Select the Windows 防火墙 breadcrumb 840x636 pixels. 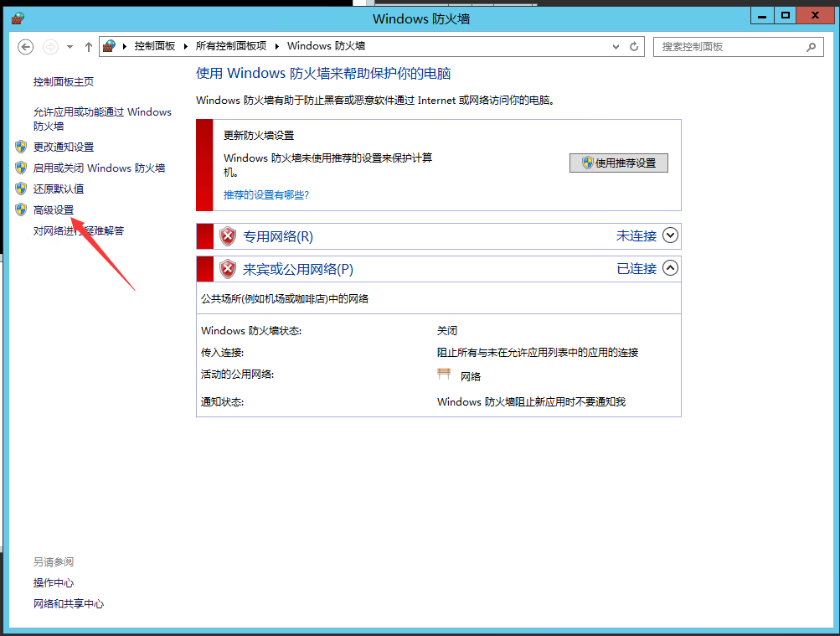click(x=327, y=46)
